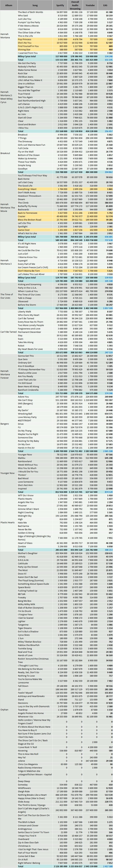Click The Climb song name
The image size is (113, 868).
(x=23, y=202)
